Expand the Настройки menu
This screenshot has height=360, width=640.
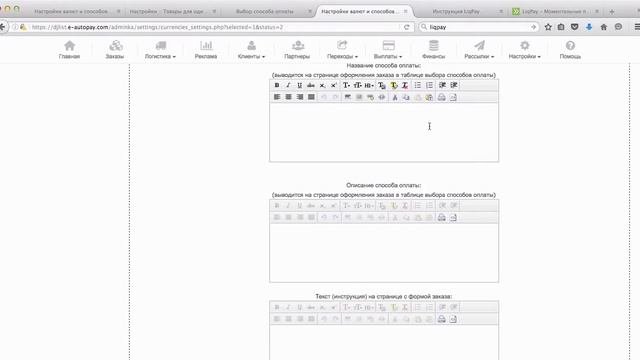coord(524,50)
